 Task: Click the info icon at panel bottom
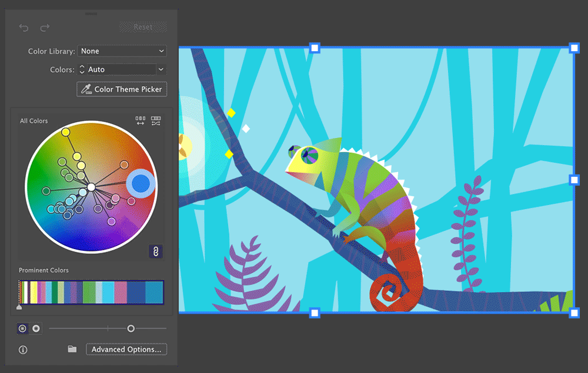point(23,350)
